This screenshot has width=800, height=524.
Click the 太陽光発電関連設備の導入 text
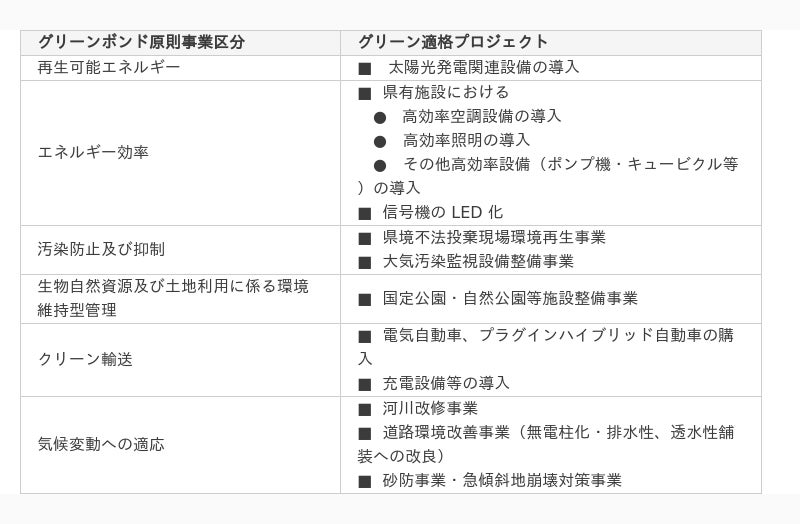point(484,68)
